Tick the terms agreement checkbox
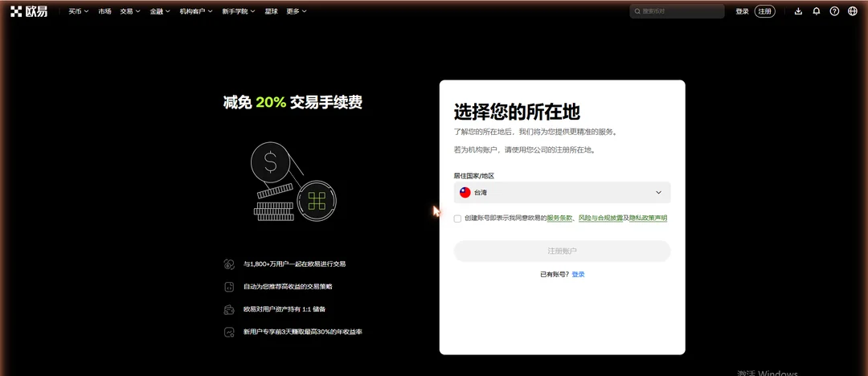This screenshot has width=868, height=376. tap(457, 219)
